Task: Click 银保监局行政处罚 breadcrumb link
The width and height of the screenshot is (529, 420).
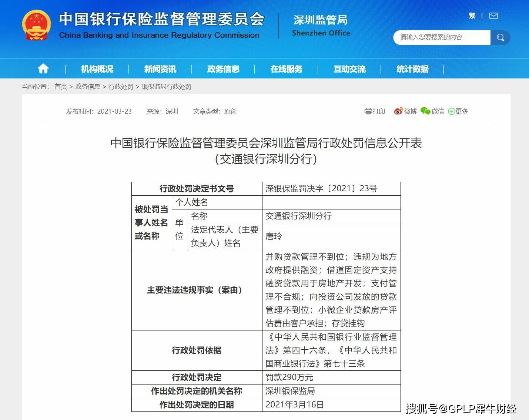Action: [x=166, y=87]
